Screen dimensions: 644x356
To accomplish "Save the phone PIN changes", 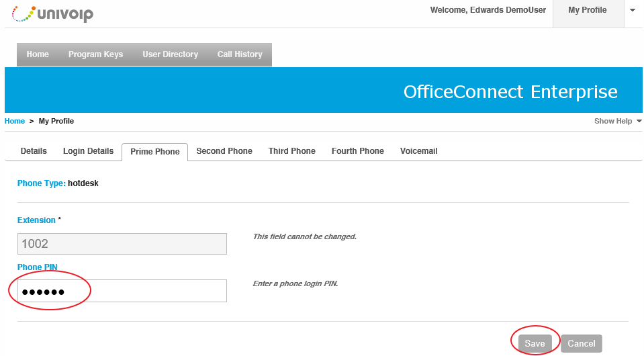I will pyautogui.click(x=535, y=343).
